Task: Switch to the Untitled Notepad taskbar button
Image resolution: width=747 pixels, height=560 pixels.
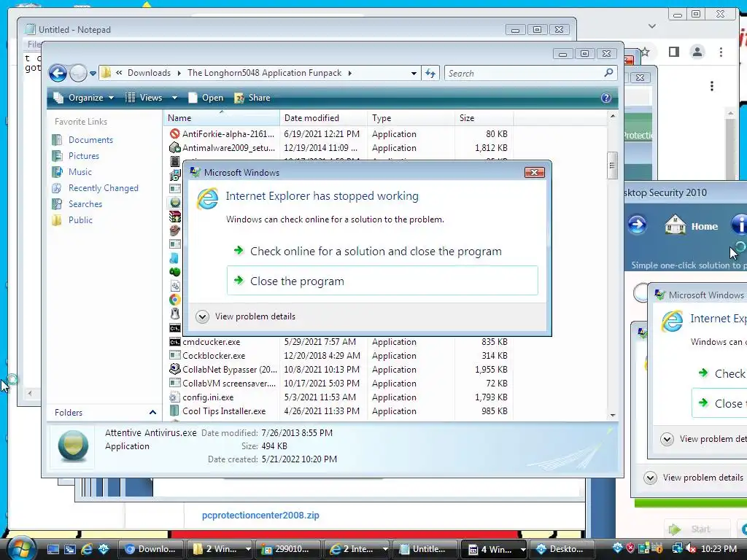Action: [426, 549]
